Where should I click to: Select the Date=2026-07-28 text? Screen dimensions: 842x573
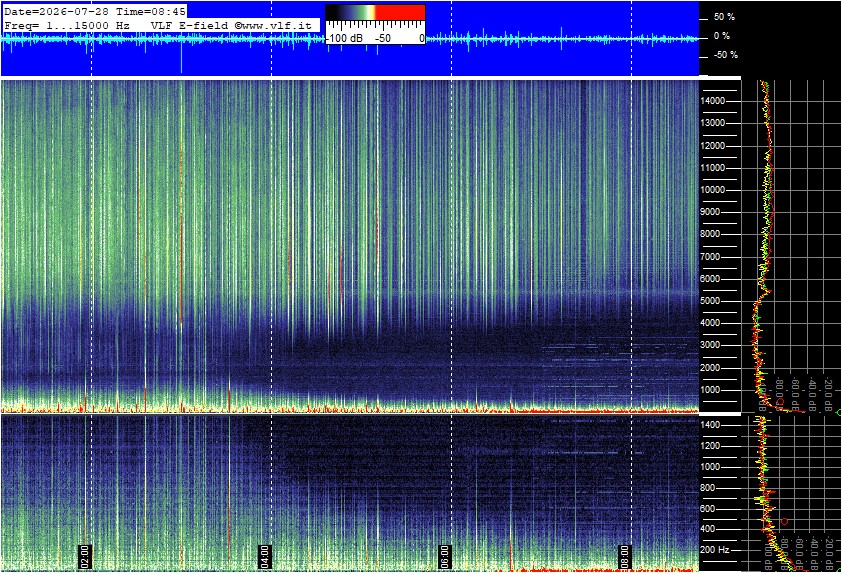pyautogui.click(x=56, y=11)
